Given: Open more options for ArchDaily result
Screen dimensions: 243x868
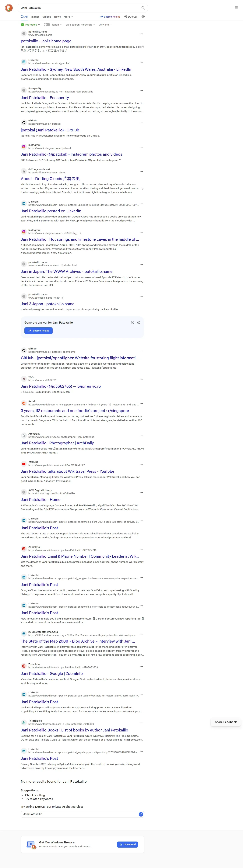Looking at the screenshot, I should 141,436.
